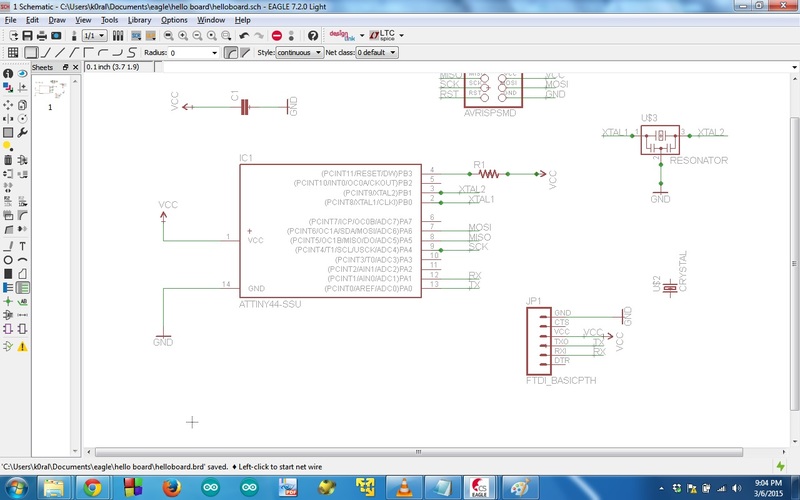Select the Label tool
The width and height of the screenshot is (800, 500).
tap(22, 302)
